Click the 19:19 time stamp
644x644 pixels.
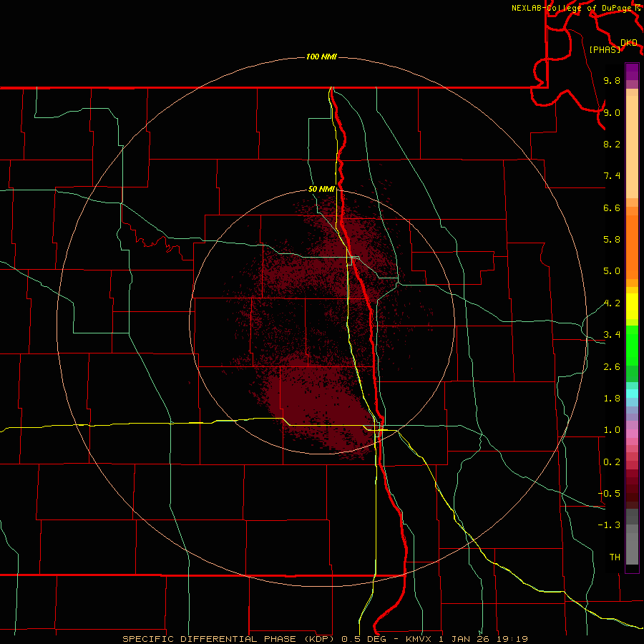[512, 639]
